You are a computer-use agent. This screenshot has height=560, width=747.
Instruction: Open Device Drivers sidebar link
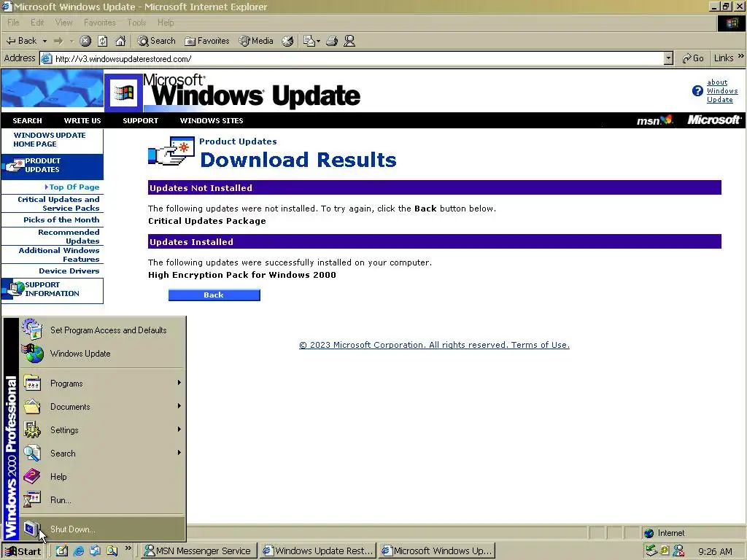tap(69, 271)
